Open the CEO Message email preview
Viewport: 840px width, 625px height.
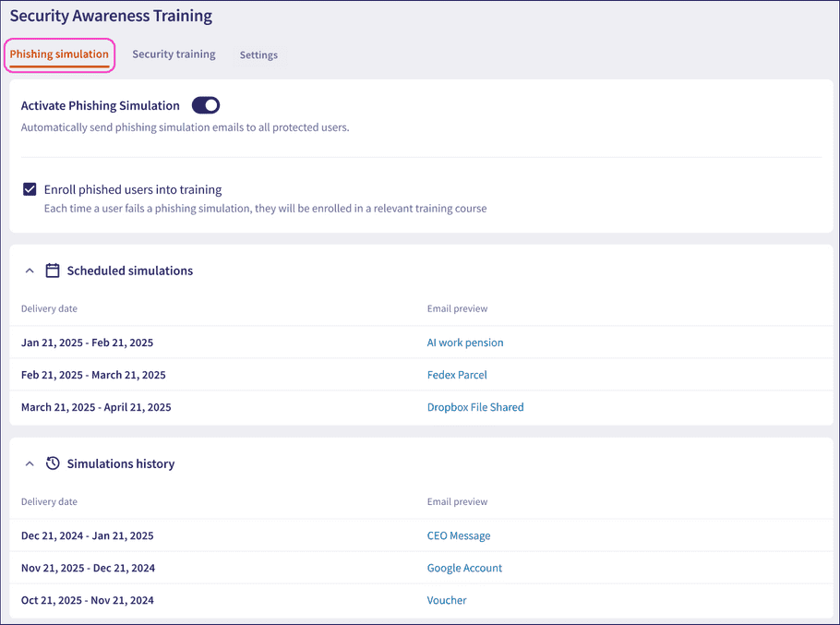[459, 535]
